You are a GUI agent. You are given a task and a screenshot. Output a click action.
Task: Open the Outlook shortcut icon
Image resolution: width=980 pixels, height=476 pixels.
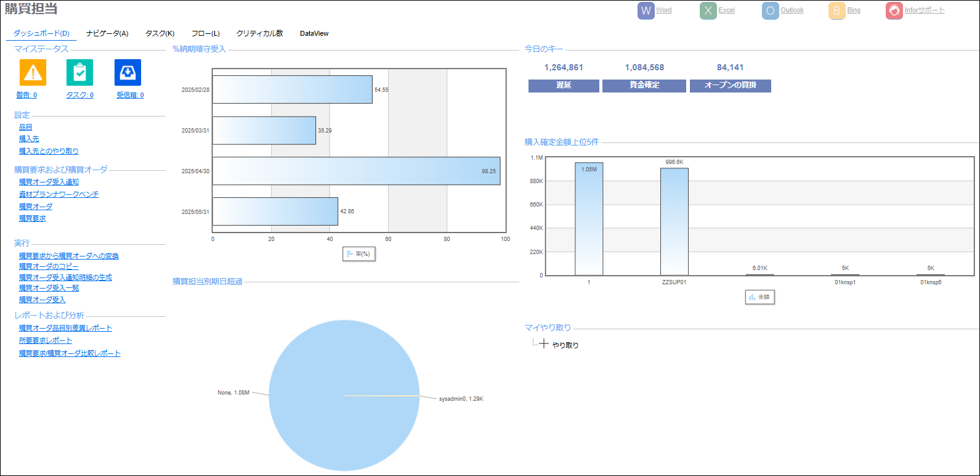point(770,10)
